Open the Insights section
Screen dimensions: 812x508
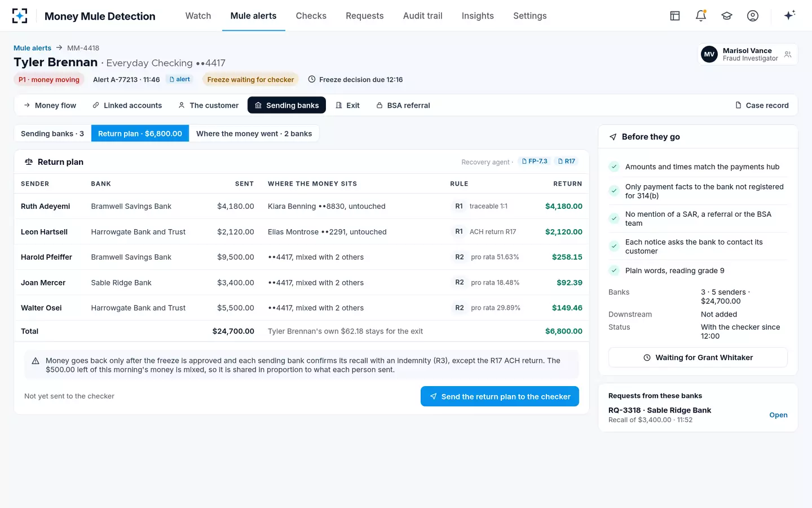478,16
